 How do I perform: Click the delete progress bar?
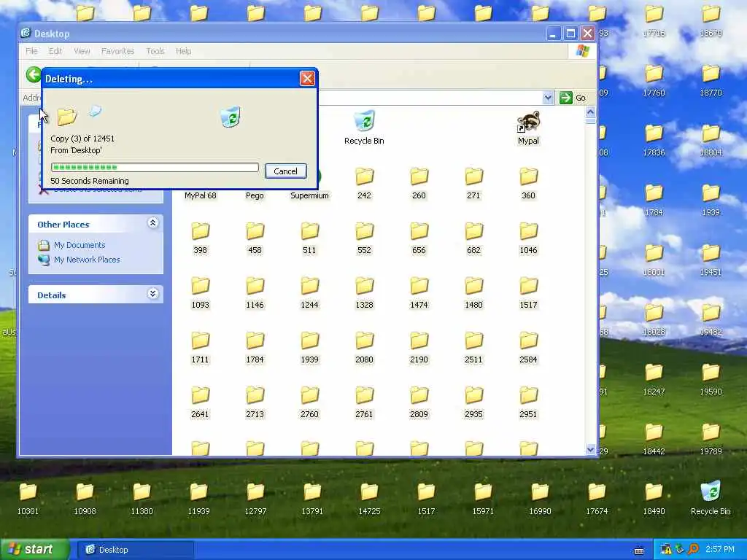point(155,167)
